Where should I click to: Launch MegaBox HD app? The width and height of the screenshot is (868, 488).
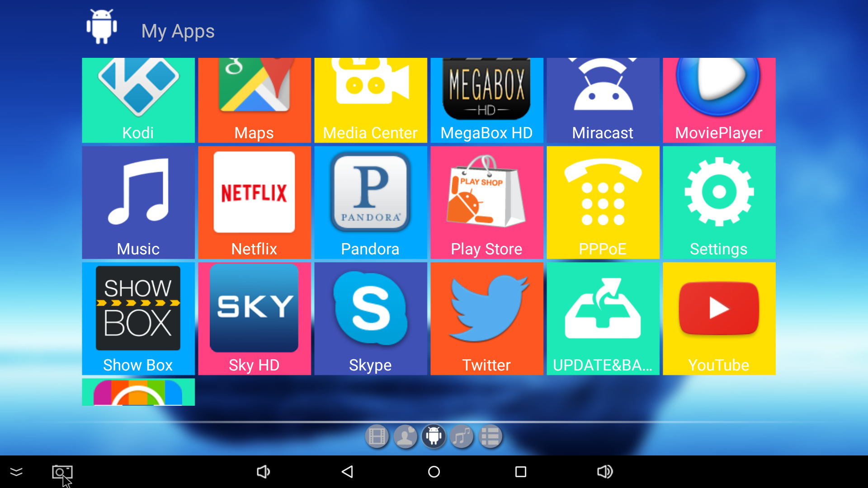486,100
